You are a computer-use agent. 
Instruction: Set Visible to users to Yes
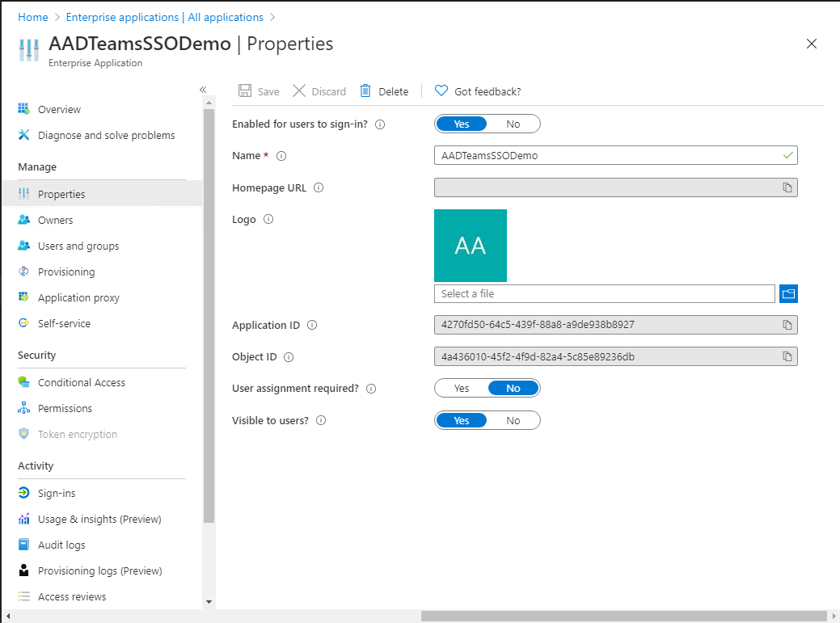(462, 420)
